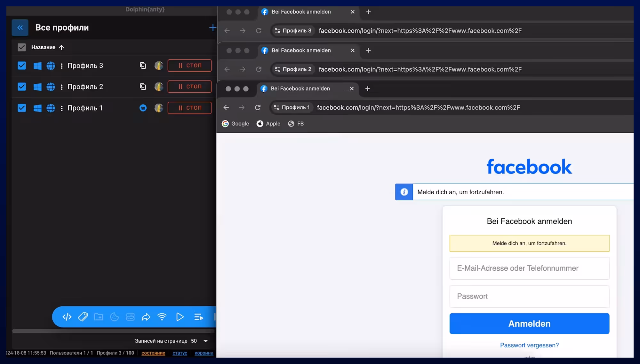Viewport: 640px width, 364px height.
Task: Focus the E-Mail-Adresse oder Telefonnummer field
Action: [529, 268]
